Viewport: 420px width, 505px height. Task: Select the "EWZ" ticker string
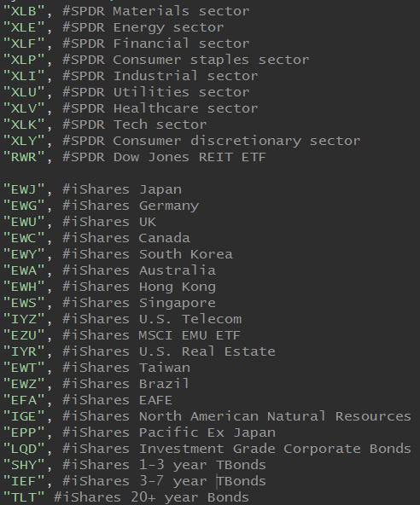point(24,384)
